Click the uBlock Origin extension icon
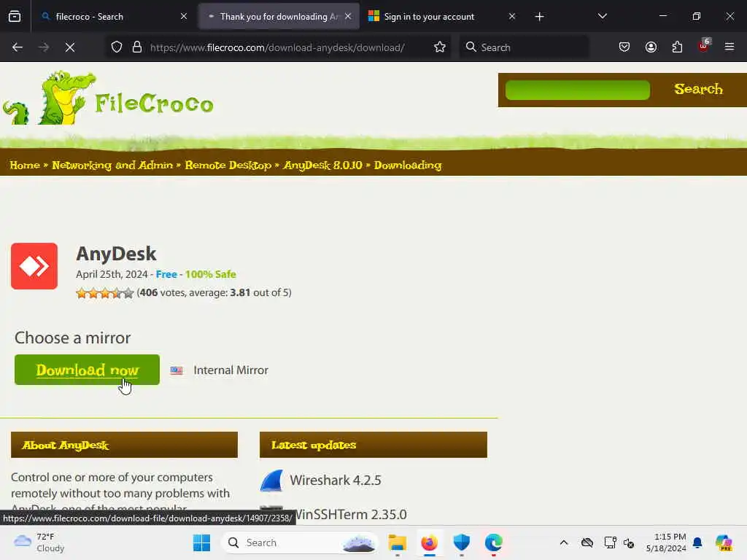The height and width of the screenshot is (560, 747). click(704, 46)
